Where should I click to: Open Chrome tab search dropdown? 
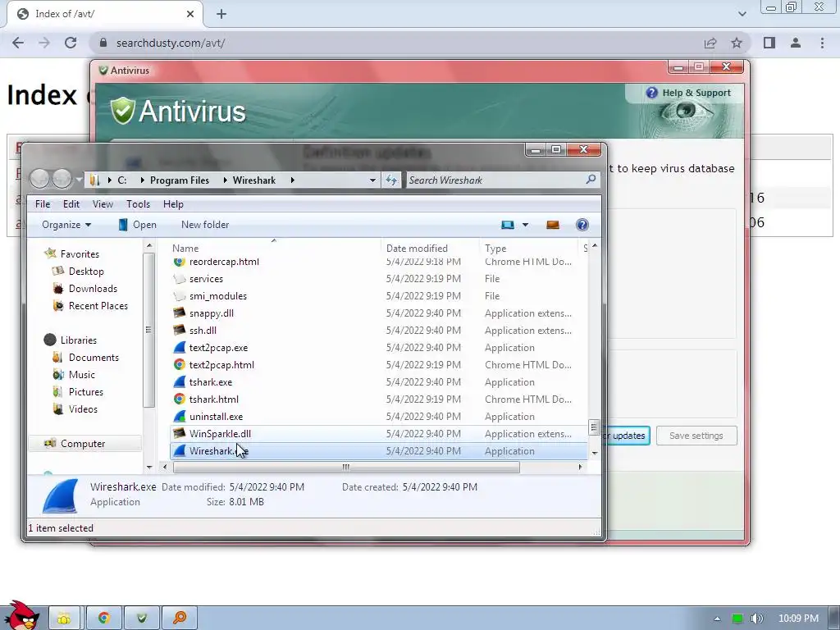point(742,14)
